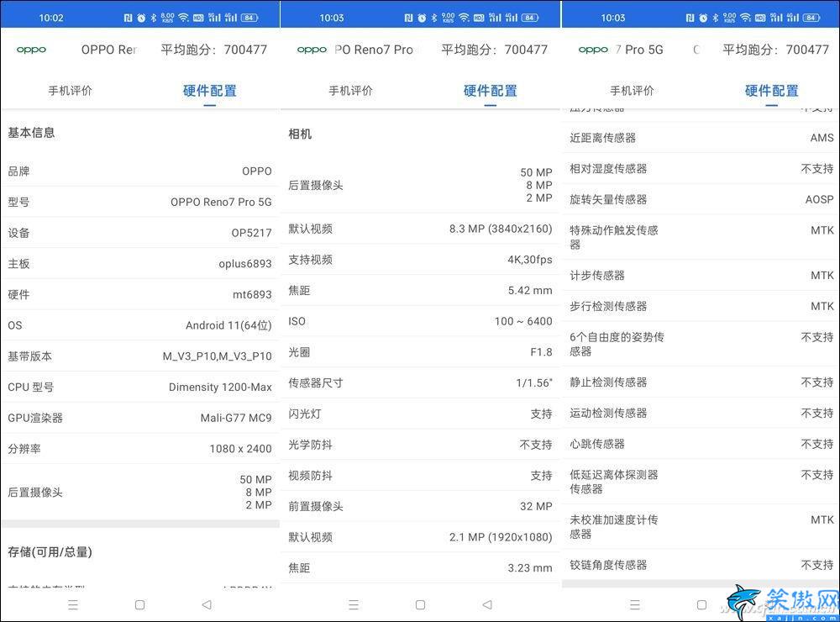Select the 焦距 '5.42 mm' row
Screen dimensions: 840x622
tap(420, 291)
